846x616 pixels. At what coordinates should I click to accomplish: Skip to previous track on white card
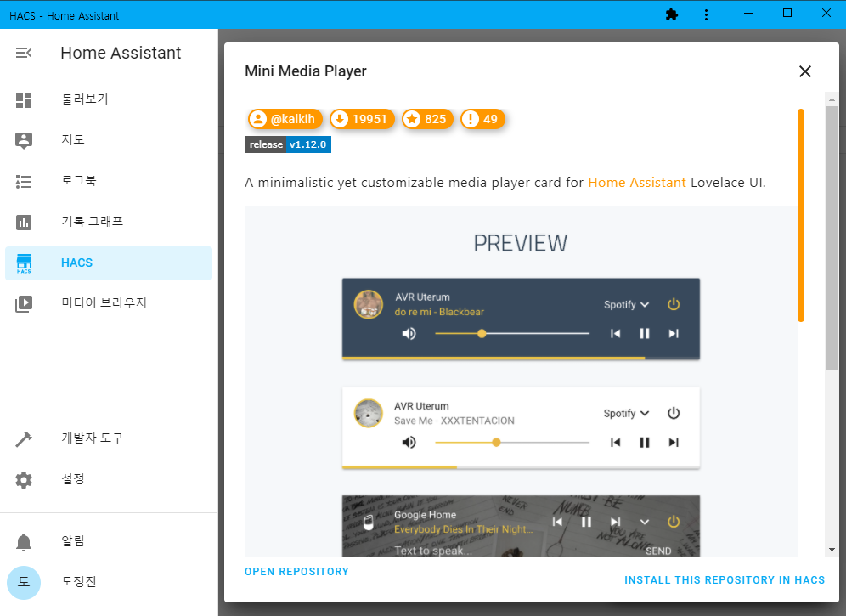[615, 443]
